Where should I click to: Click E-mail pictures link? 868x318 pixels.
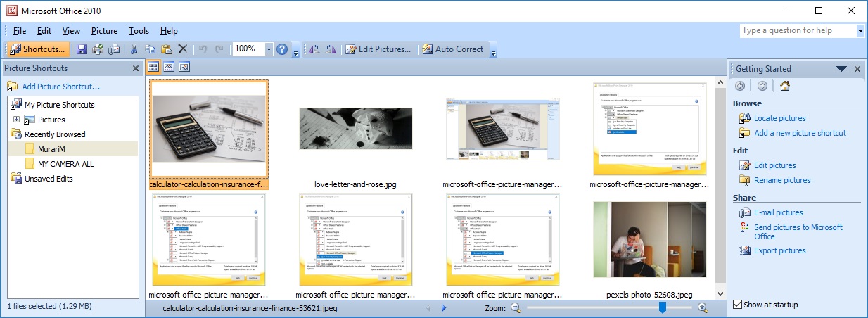tap(778, 212)
